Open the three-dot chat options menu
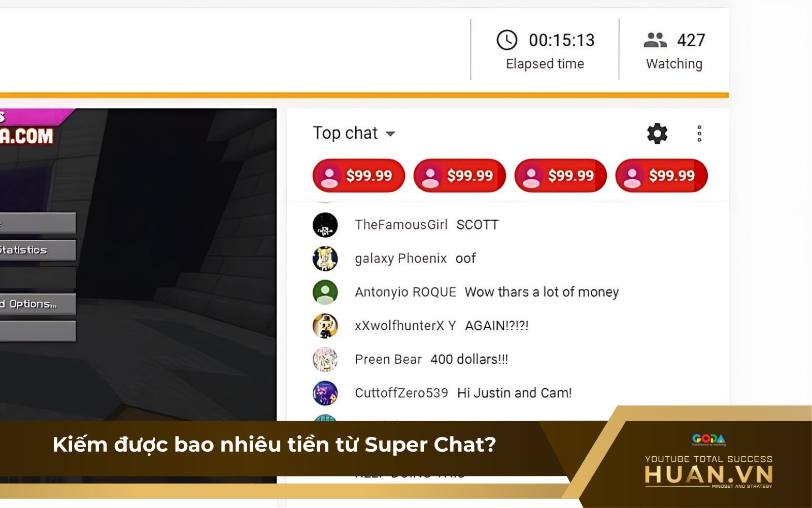This screenshot has height=508, width=812. point(699,134)
